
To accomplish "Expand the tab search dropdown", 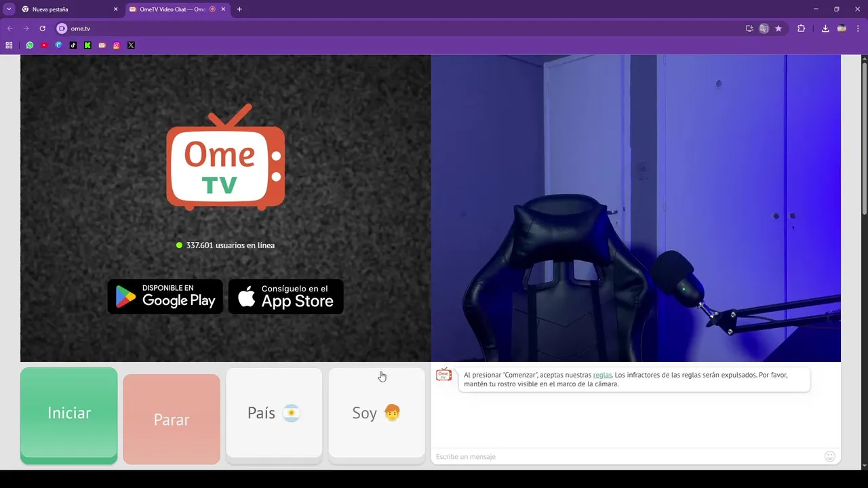I will point(9,9).
